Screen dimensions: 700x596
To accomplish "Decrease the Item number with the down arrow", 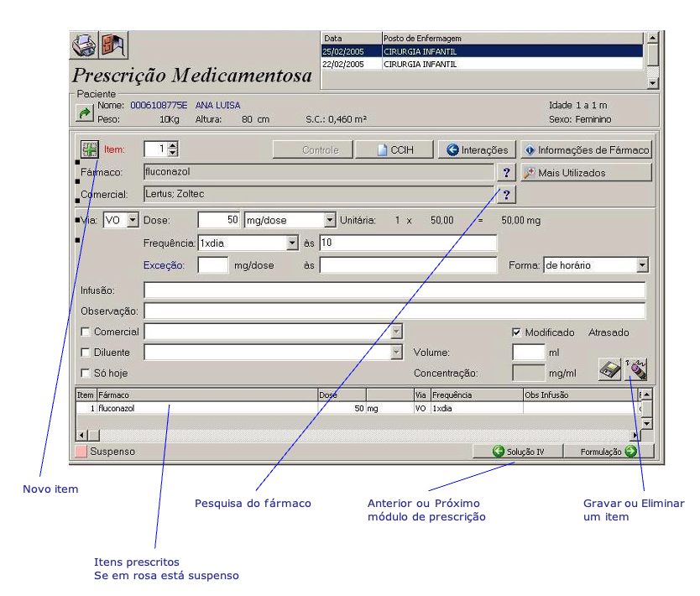I will [x=173, y=153].
